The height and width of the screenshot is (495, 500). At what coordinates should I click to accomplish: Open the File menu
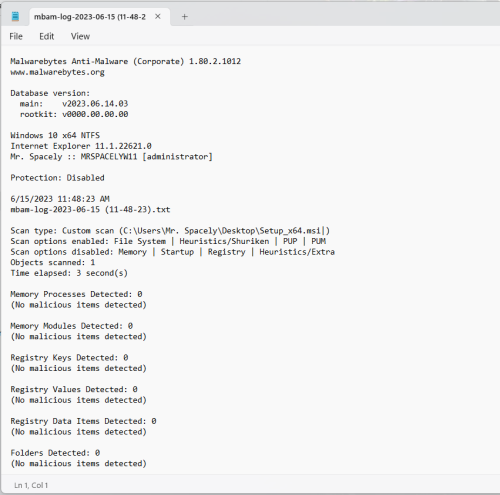tap(16, 36)
